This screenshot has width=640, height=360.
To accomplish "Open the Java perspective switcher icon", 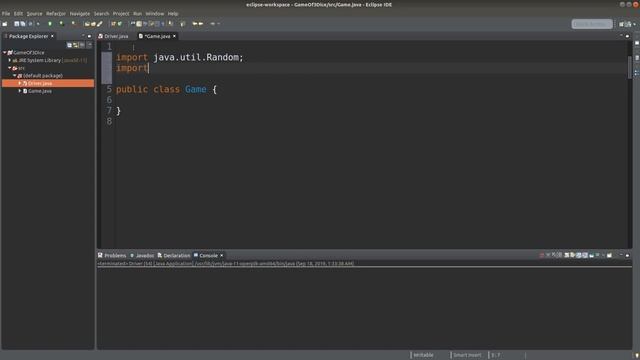I will point(629,24).
